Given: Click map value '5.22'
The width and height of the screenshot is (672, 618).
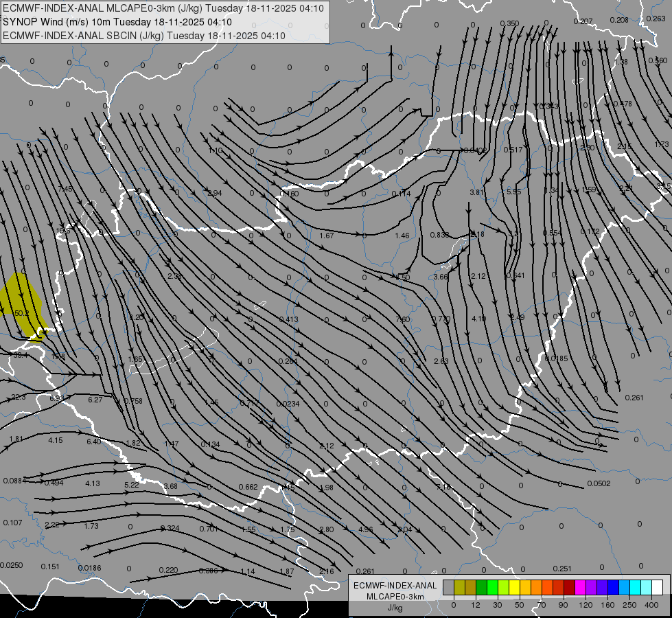Looking at the screenshot, I should [132, 485].
